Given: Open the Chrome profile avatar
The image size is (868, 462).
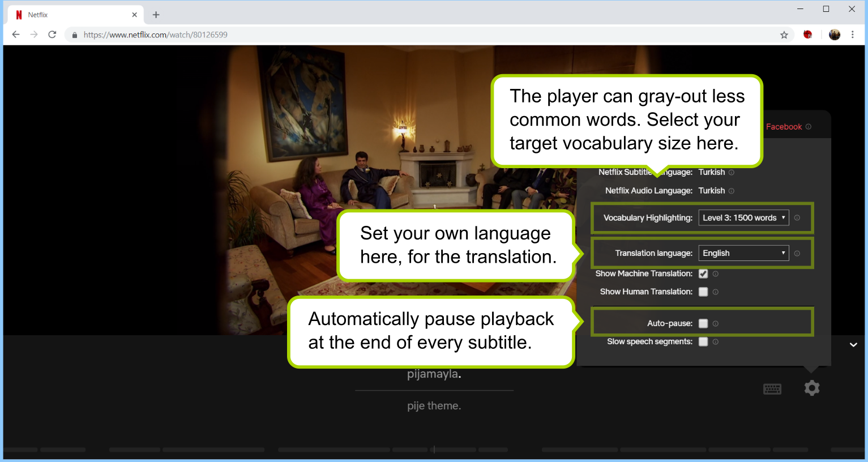Looking at the screenshot, I should coord(834,35).
